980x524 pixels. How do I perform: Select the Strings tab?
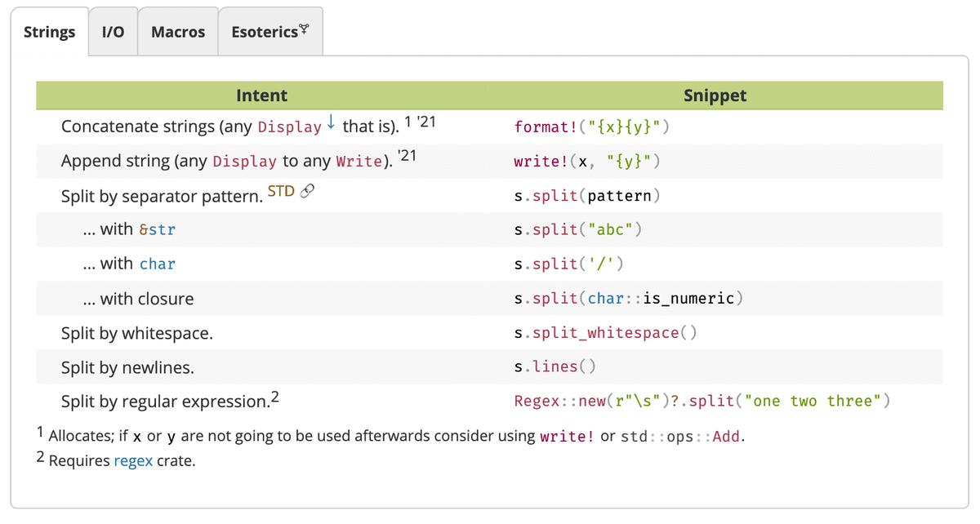(49, 32)
